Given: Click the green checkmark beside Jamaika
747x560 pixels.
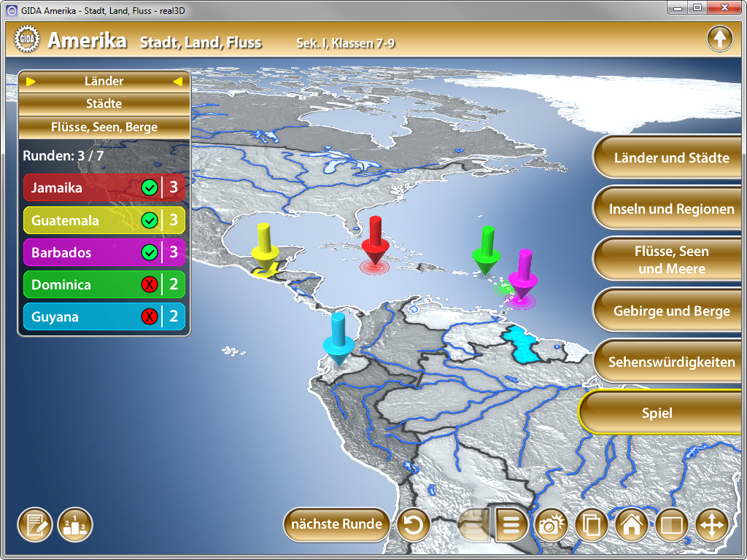Looking at the screenshot, I should pyautogui.click(x=150, y=188).
